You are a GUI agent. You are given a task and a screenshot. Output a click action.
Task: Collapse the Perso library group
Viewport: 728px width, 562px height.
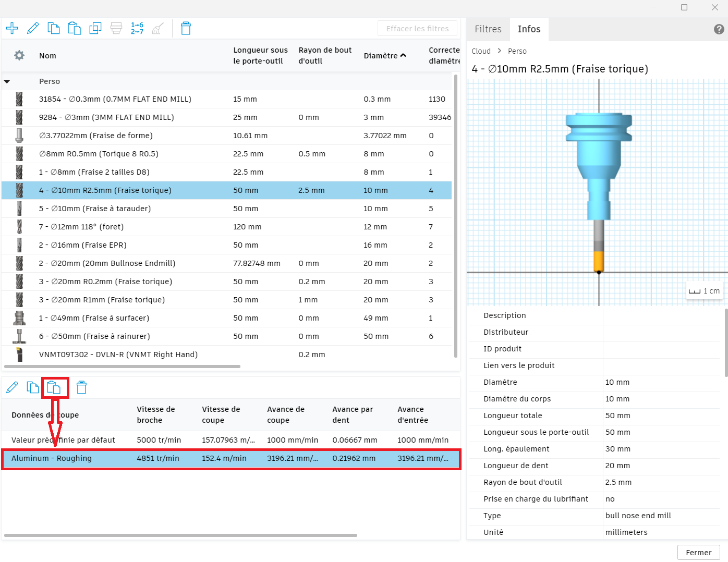tap(7, 81)
